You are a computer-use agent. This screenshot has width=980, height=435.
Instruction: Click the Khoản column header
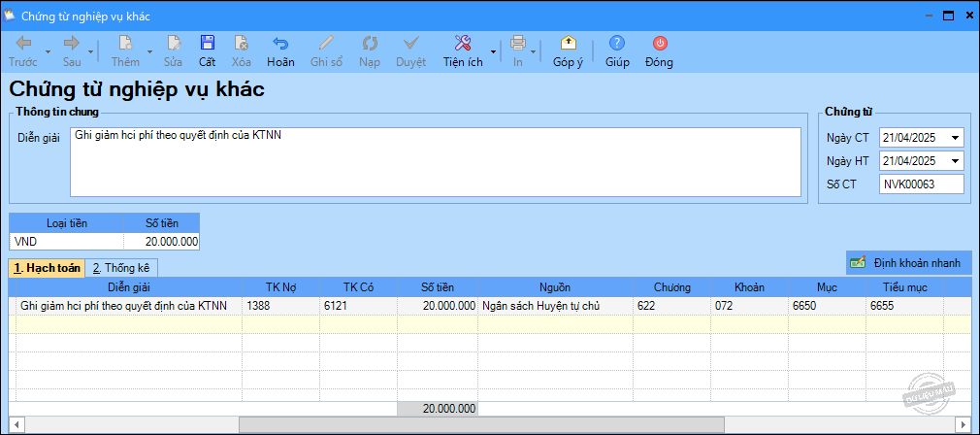(x=749, y=287)
